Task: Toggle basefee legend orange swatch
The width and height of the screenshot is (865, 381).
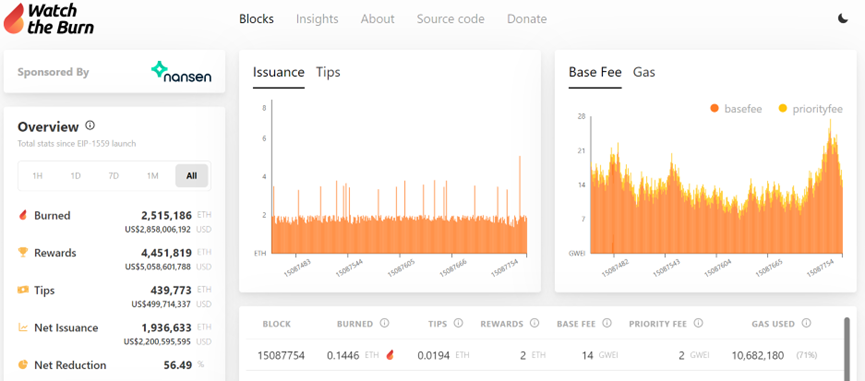Action: 715,109
